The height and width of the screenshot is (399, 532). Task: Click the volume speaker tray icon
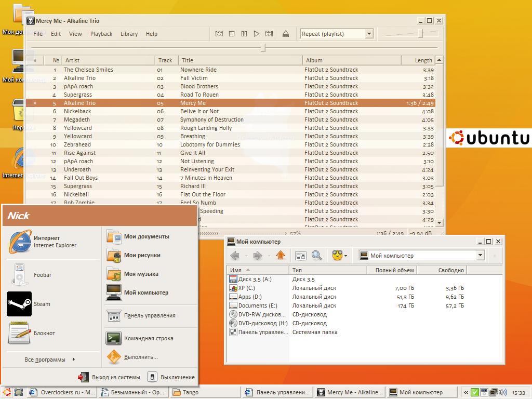503,393
